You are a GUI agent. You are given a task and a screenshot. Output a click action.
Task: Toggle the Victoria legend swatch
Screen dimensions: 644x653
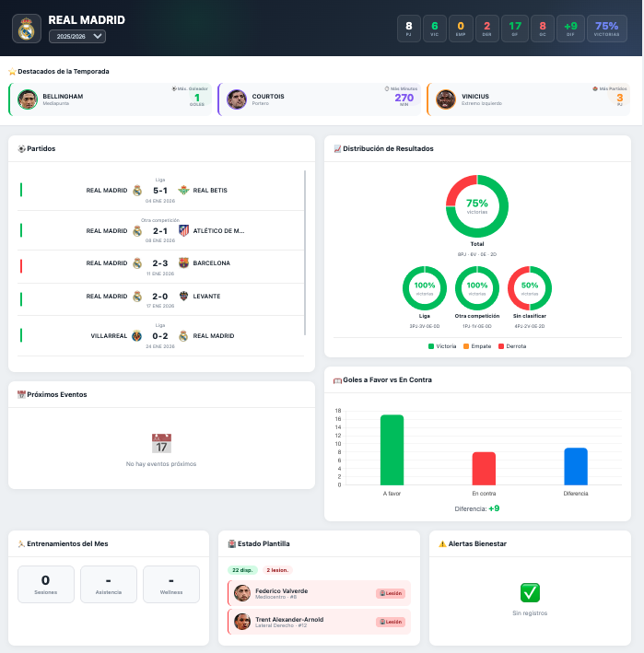pos(431,346)
